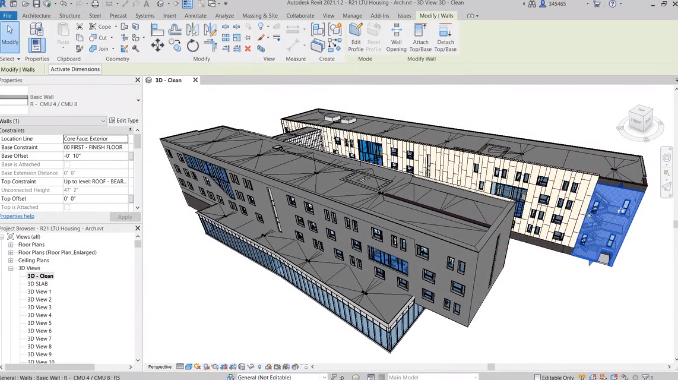Choose Detach Top/Base tool
The width and height of the screenshot is (678, 380).
tap(445, 37)
